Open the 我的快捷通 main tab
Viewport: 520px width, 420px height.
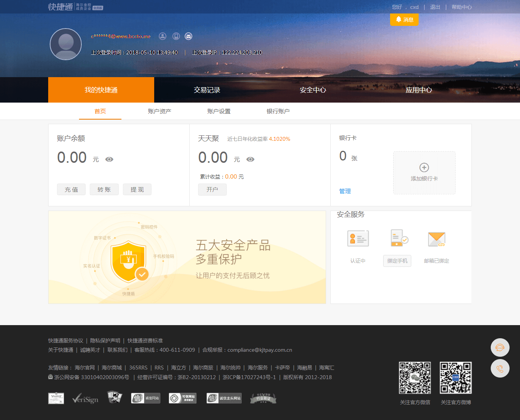[101, 90]
